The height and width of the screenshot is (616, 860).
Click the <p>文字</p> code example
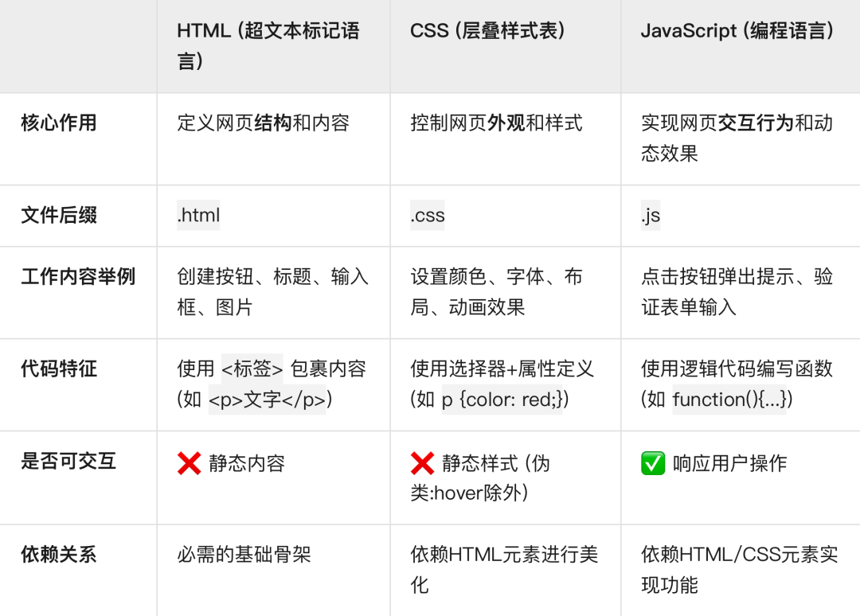click(267, 400)
